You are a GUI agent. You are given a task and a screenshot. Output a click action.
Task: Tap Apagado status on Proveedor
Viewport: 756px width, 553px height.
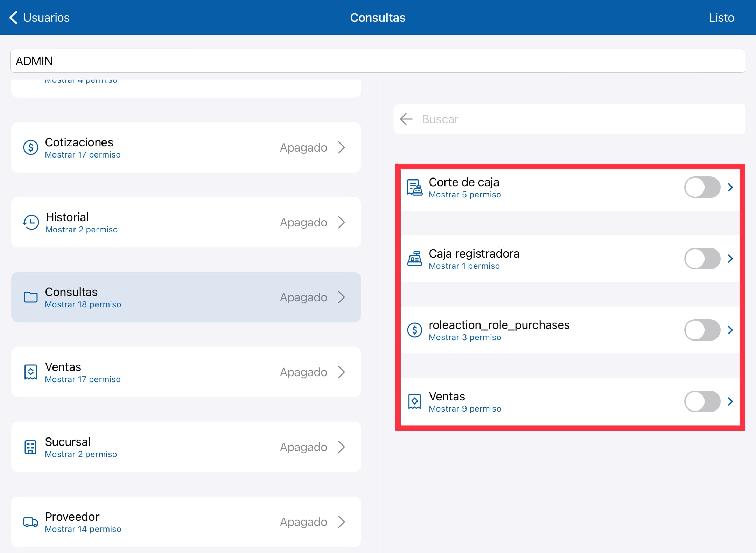[x=303, y=522]
